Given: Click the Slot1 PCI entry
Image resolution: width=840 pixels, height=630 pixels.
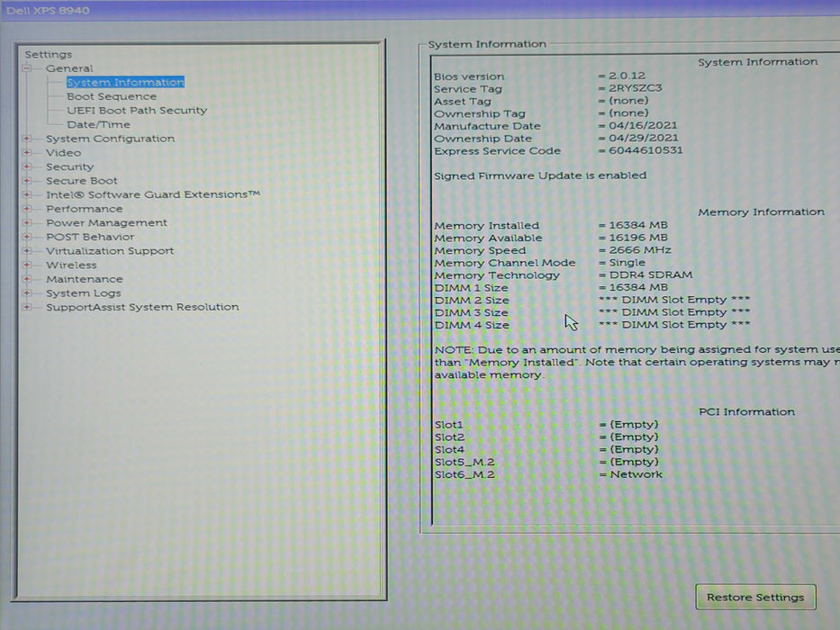Looking at the screenshot, I should pos(448,425).
